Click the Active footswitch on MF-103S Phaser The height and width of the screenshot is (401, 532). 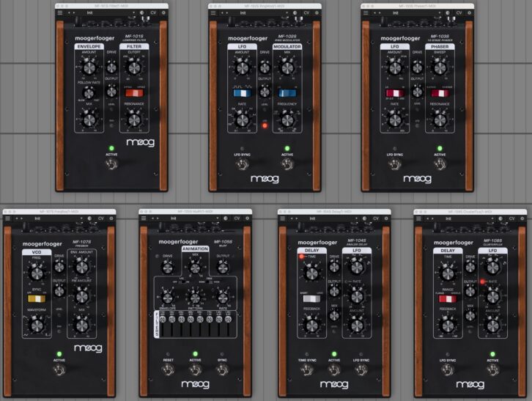(440, 165)
